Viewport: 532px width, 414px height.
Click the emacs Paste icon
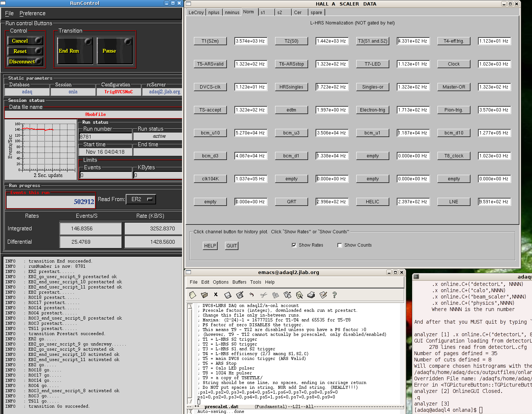(287, 295)
